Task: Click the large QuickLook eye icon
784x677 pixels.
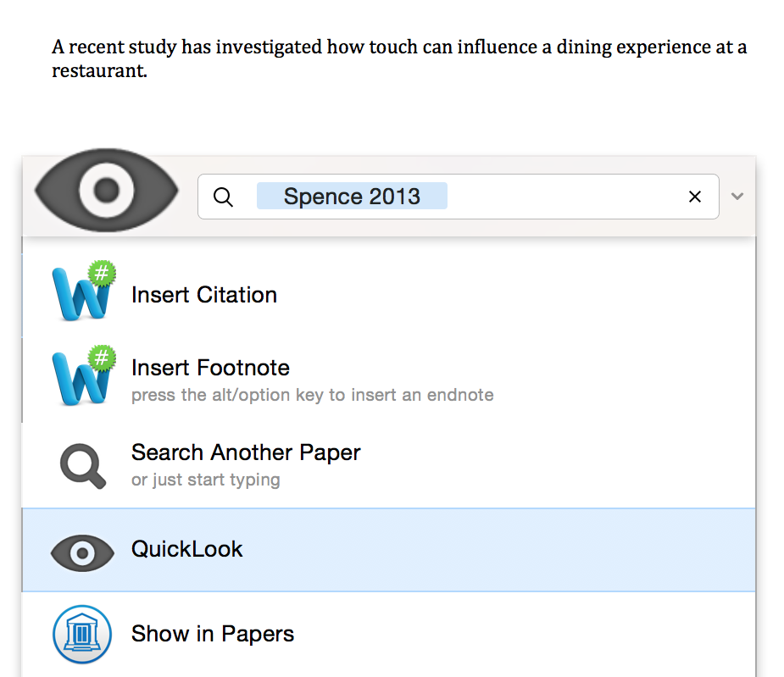Action: [x=107, y=190]
